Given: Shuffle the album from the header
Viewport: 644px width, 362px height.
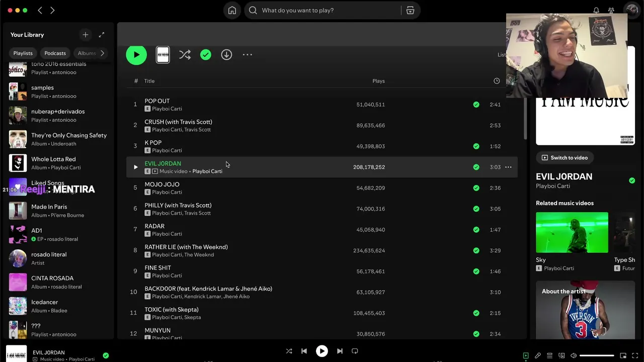Looking at the screenshot, I should [185, 55].
